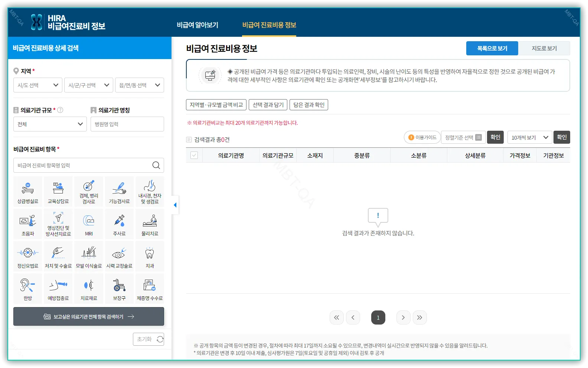
Task: Switch to 목록으로 보기 tab
Action: (492, 48)
